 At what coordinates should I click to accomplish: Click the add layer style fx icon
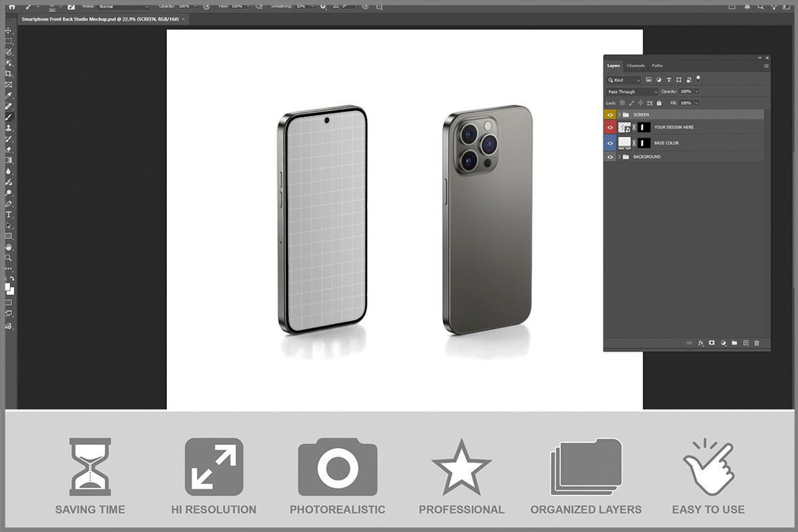tap(700, 343)
